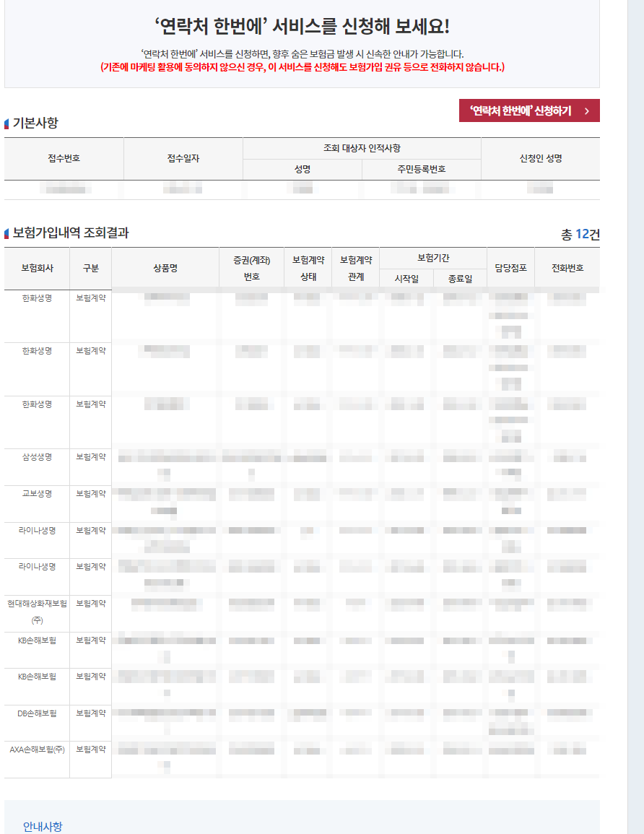Click the 보험가입내역 조회결과 heading
The image size is (644, 834).
(71, 233)
